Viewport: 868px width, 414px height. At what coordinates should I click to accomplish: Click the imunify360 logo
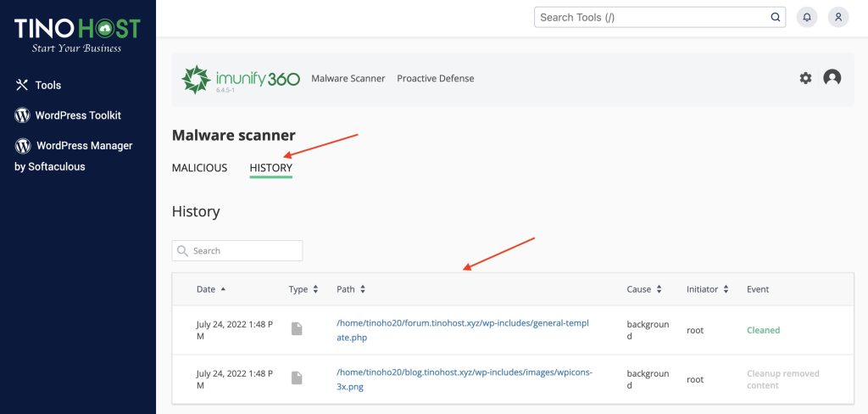pyautogui.click(x=241, y=79)
